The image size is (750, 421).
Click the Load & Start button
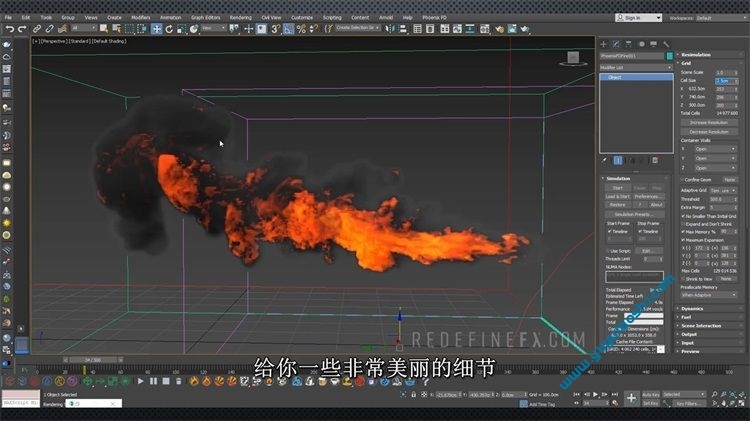pyautogui.click(x=618, y=197)
